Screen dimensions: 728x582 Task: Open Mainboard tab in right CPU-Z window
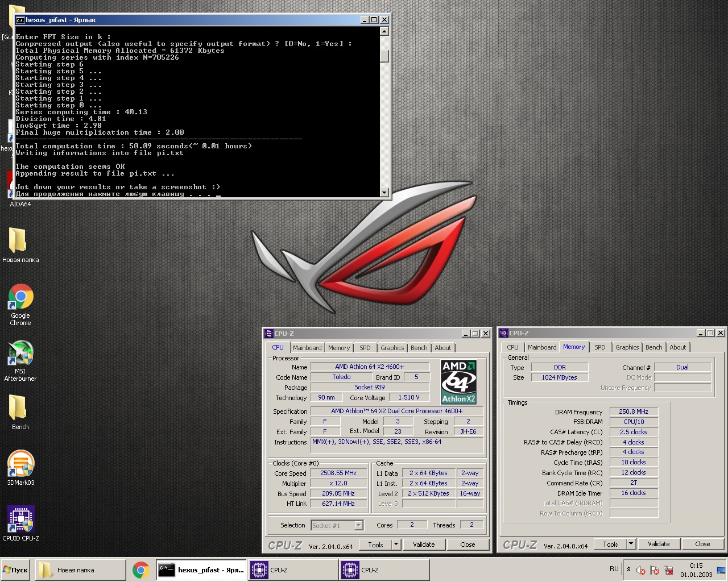coord(542,347)
